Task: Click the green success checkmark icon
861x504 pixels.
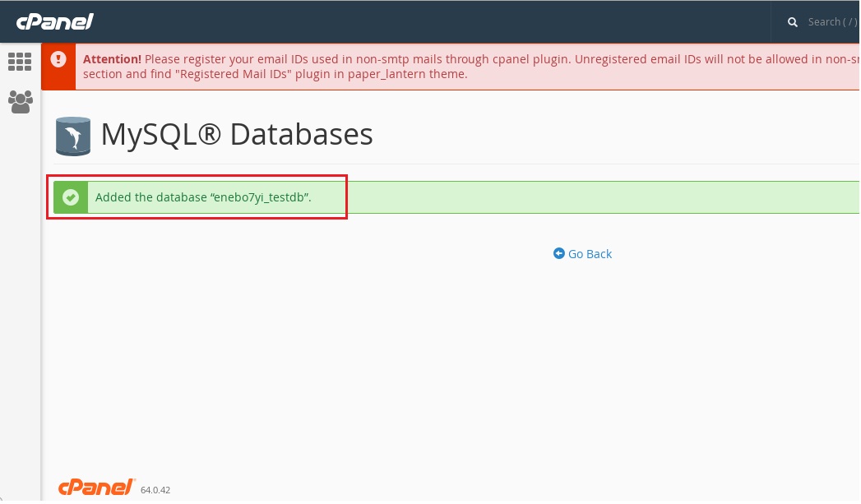Action: [x=71, y=197]
